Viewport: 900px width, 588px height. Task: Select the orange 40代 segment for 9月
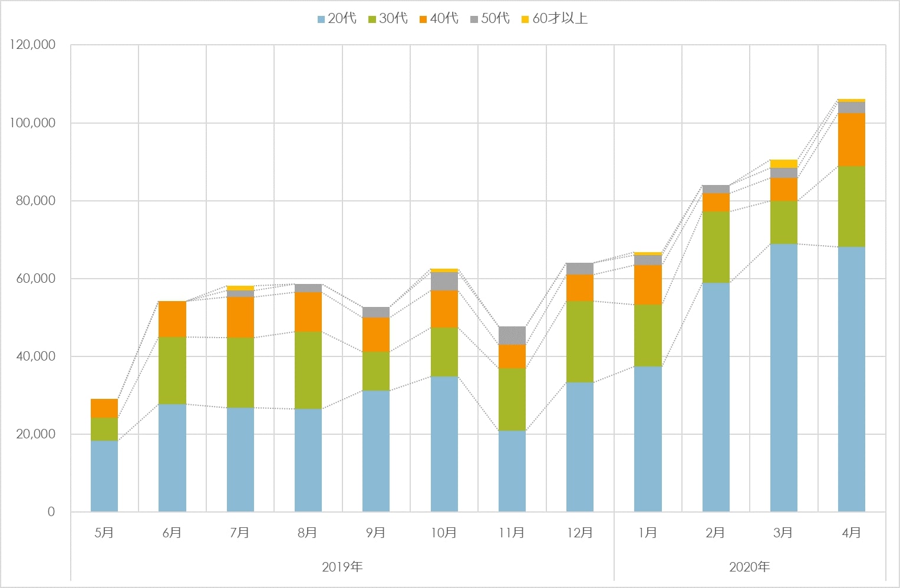[x=376, y=335]
